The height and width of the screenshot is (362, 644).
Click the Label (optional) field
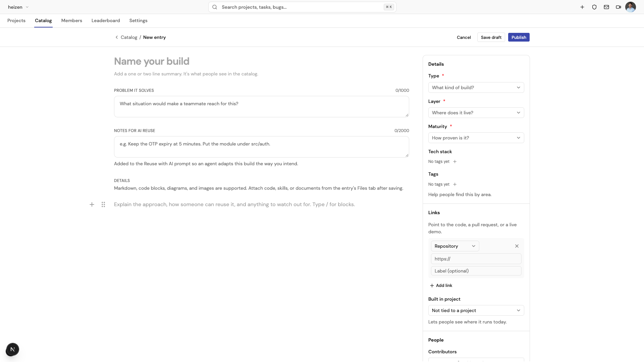pos(476,271)
